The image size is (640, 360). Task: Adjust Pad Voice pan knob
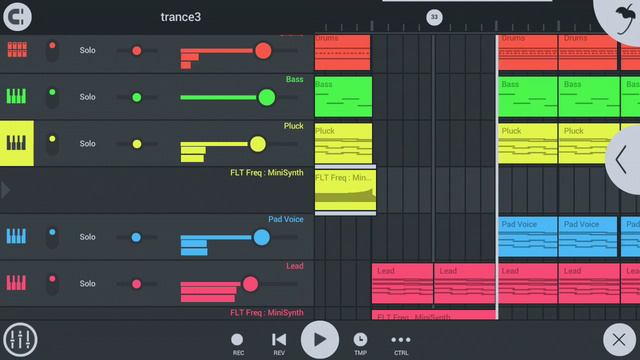[x=136, y=237]
